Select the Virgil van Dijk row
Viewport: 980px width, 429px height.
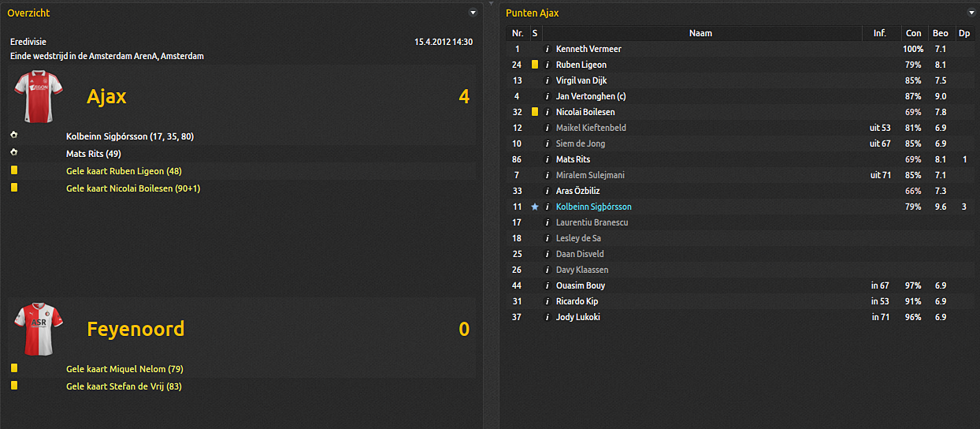pos(581,80)
